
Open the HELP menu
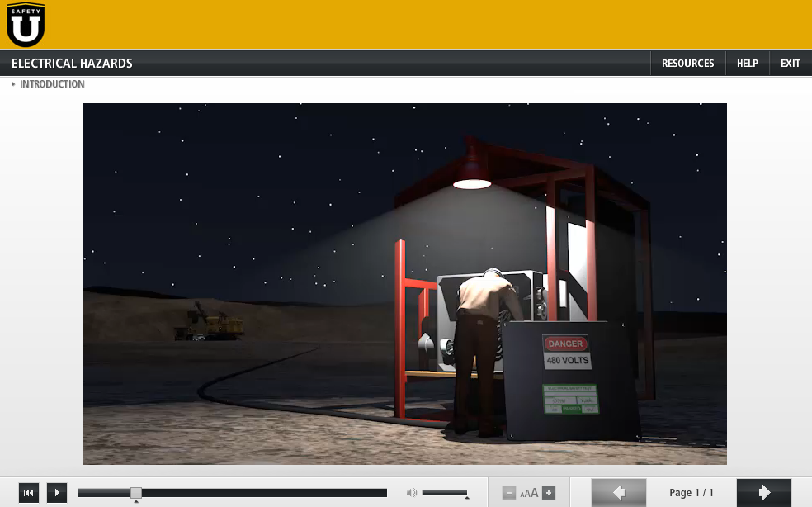[x=748, y=64]
